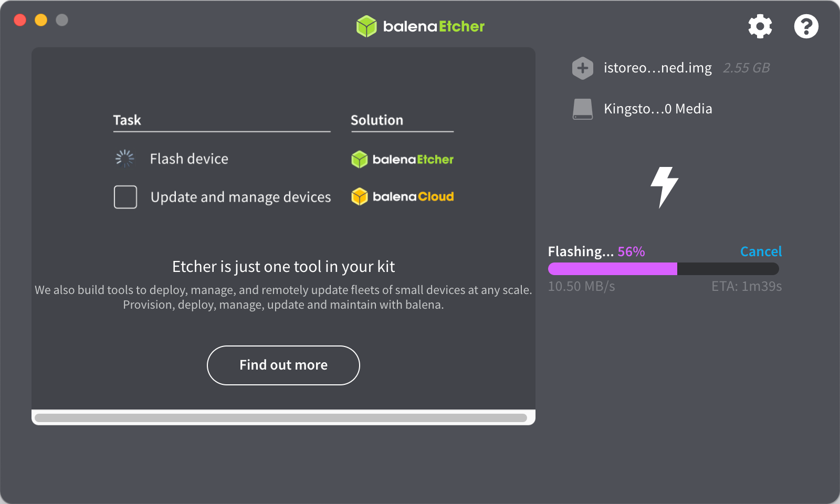Viewport: 840px width, 504px height.
Task: Open Etcher settings gear
Action: tap(760, 26)
